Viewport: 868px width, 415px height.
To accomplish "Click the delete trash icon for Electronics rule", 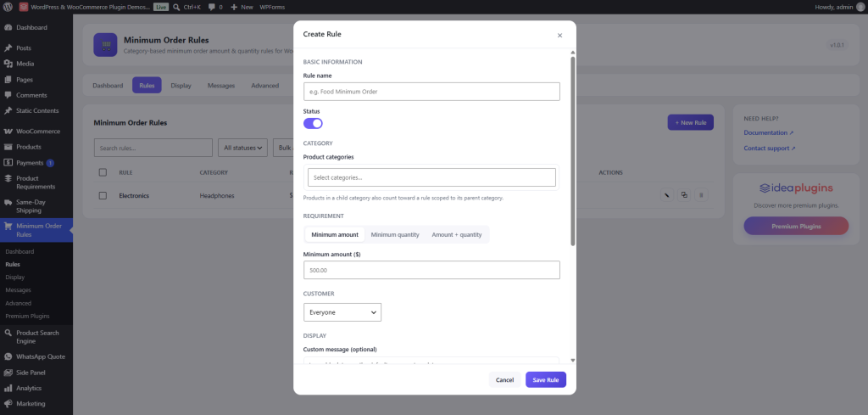I will (x=701, y=195).
